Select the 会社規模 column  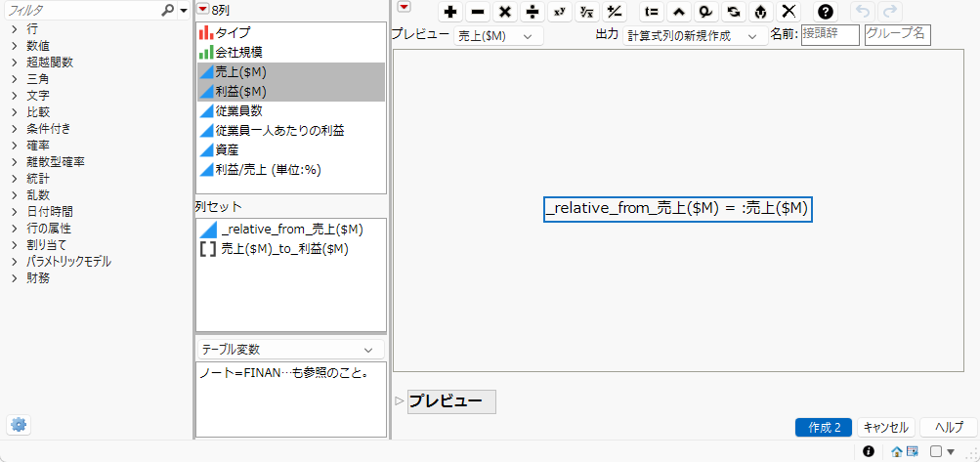[x=291, y=53]
